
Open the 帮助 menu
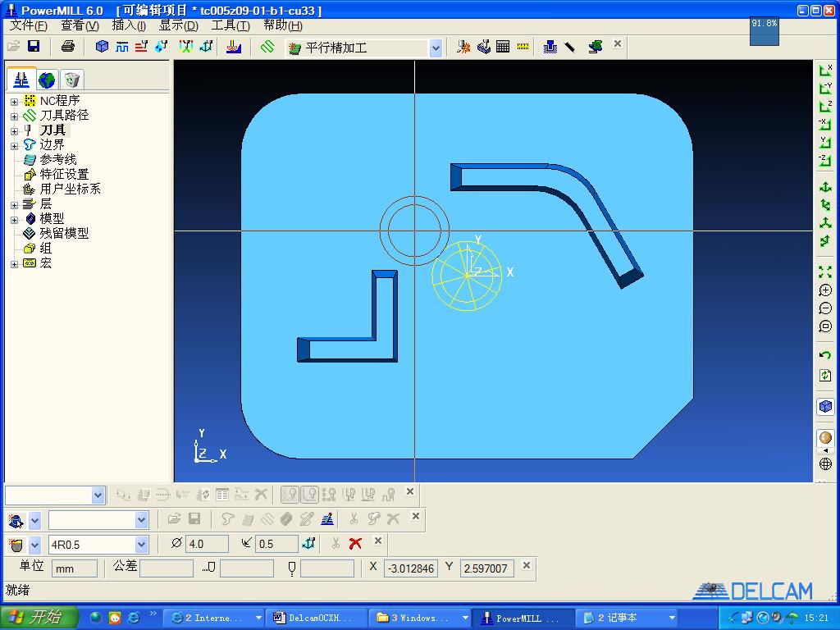[x=283, y=25]
